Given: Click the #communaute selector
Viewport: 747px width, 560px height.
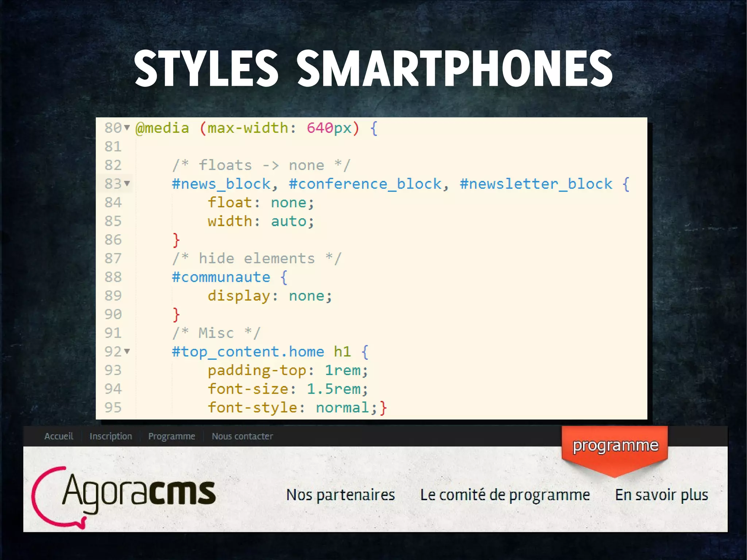Looking at the screenshot, I should pos(221,277).
